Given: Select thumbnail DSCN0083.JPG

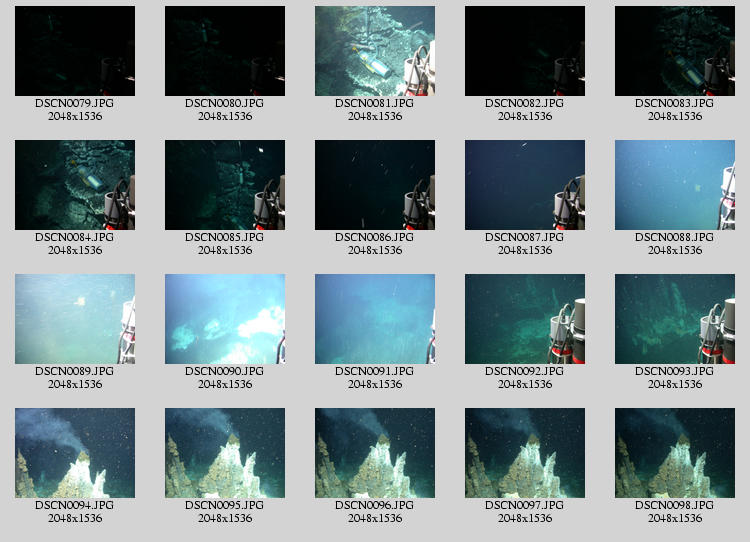Looking at the screenshot, I should [x=675, y=51].
